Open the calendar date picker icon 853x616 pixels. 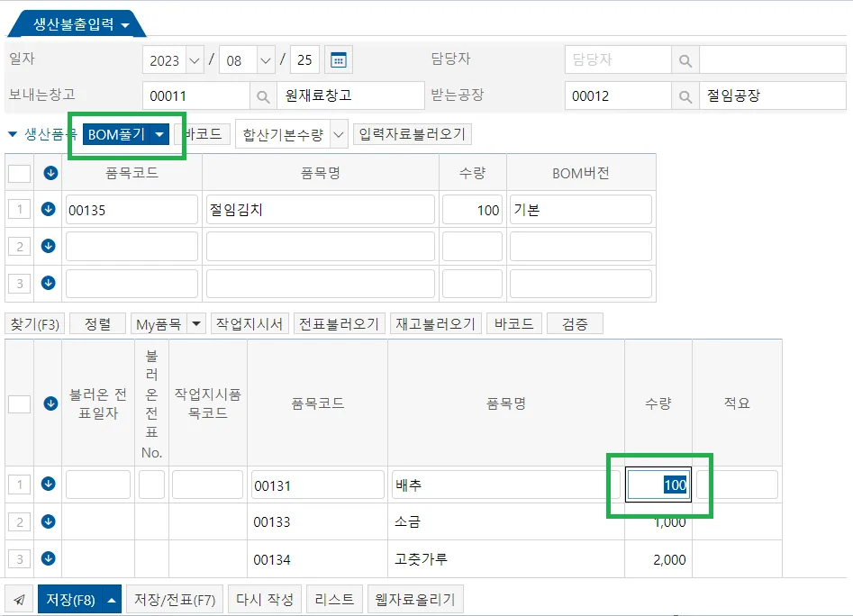339,59
